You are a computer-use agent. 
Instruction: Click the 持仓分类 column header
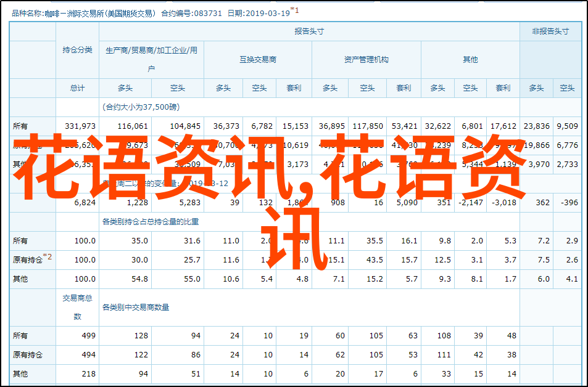(x=77, y=51)
